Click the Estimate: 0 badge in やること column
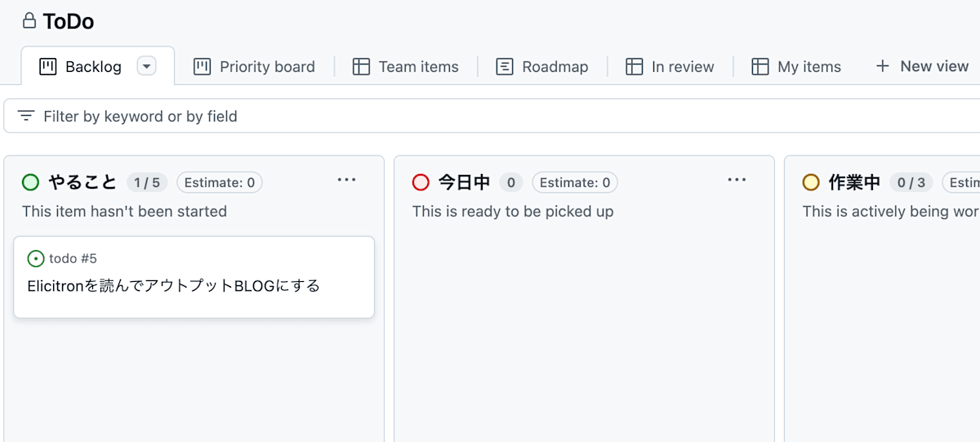 click(x=220, y=182)
